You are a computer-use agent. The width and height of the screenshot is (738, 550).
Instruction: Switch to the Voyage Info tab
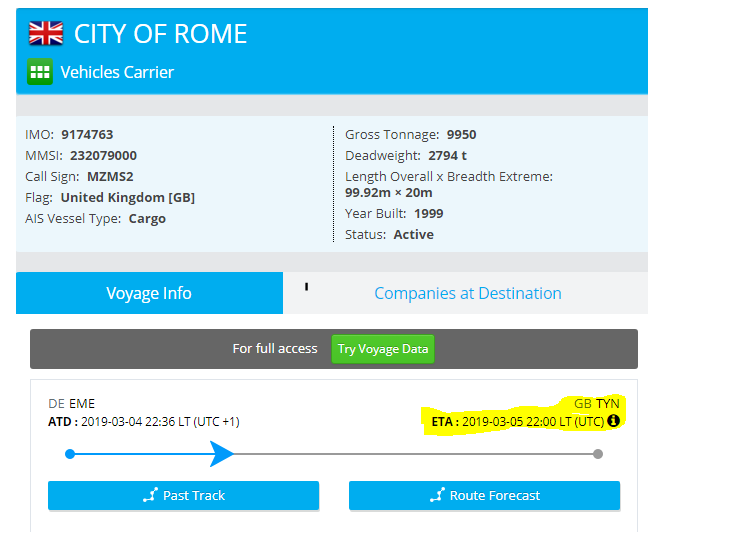click(149, 293)
